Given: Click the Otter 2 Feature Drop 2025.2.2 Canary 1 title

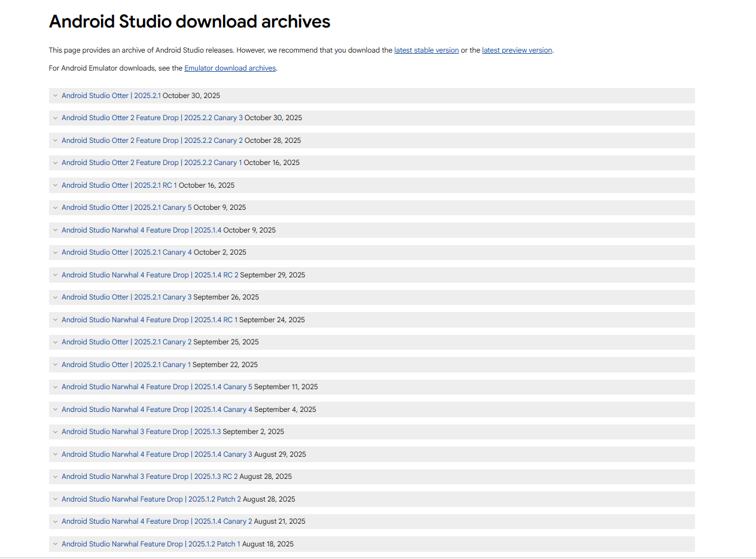Looking at the screenshot, I should click(152, 163).
